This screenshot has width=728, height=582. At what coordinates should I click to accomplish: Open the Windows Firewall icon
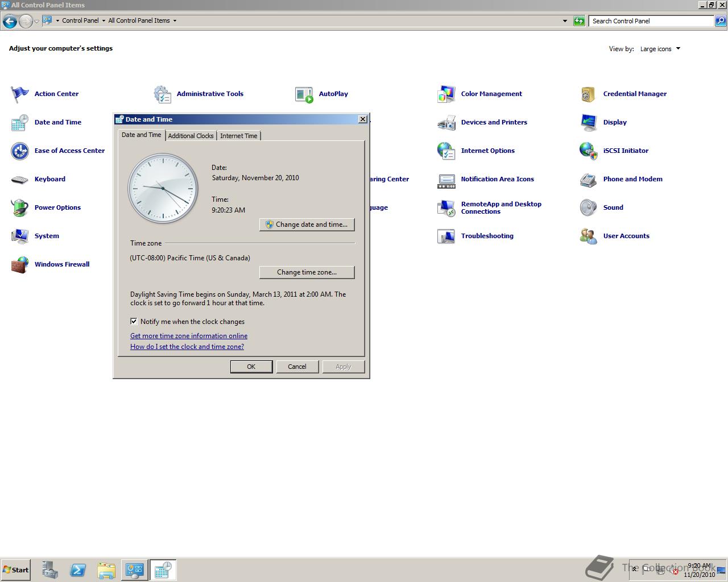coord(20,264)
